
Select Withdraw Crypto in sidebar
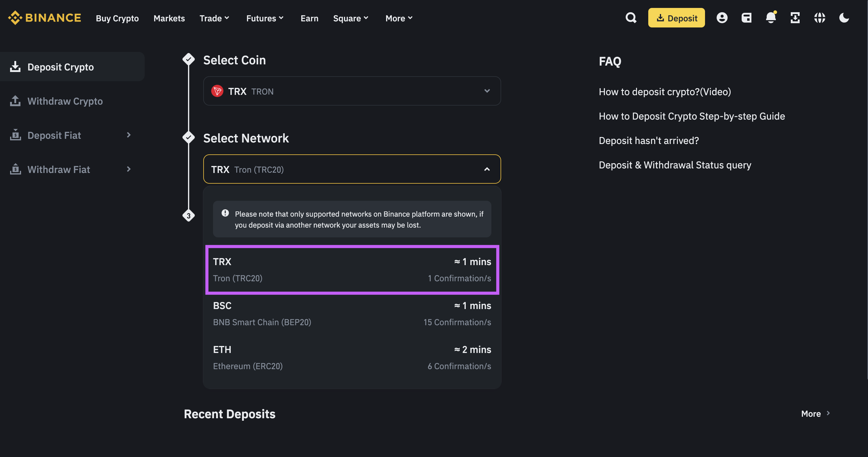[x=65, y=101]
